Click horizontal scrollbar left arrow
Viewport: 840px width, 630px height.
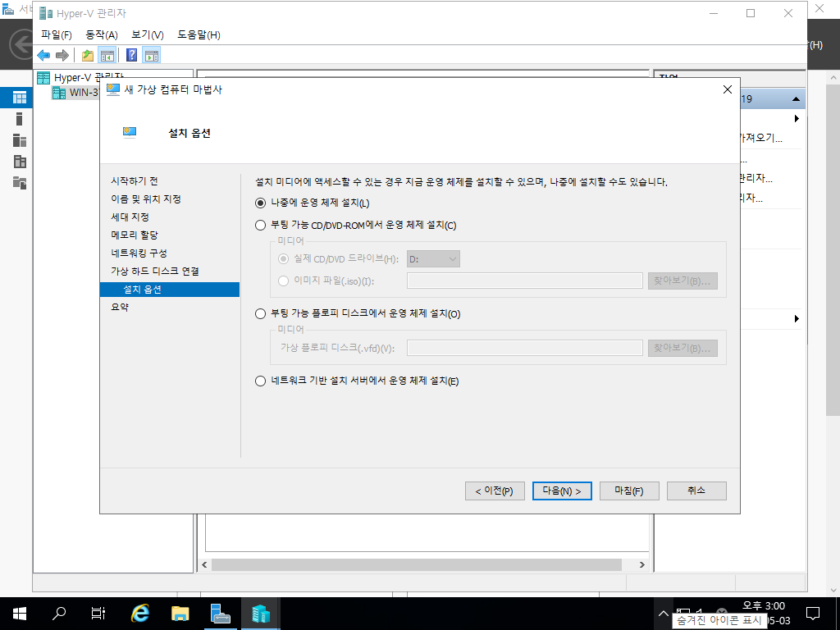pyautogui.click(x=204, y=564)
